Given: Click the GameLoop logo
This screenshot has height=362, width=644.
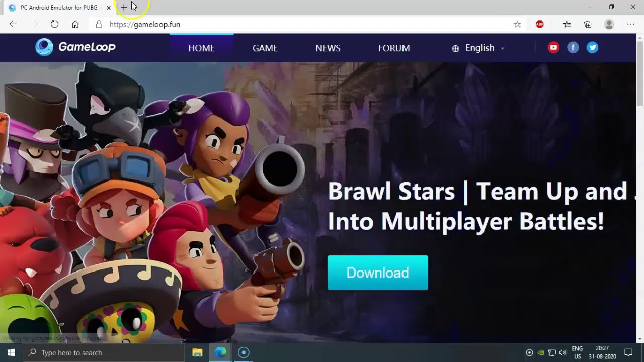Looking at the screenshot, I should (75, 47).
